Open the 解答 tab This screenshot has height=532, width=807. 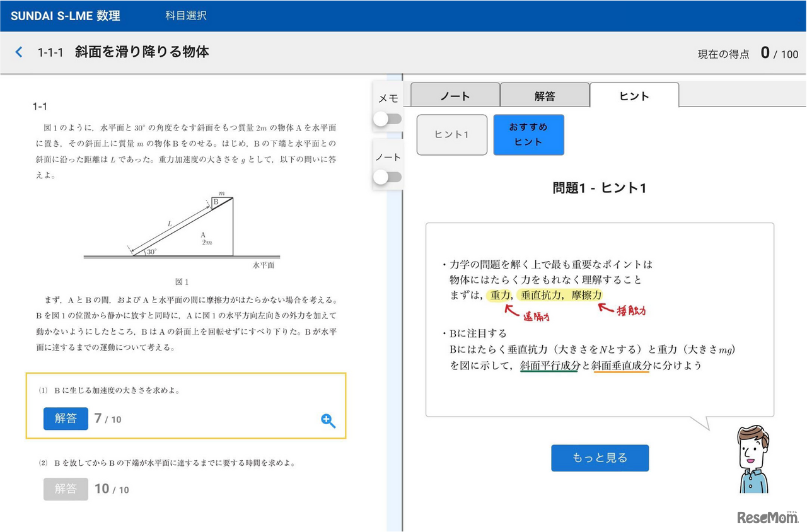(545, 96)
